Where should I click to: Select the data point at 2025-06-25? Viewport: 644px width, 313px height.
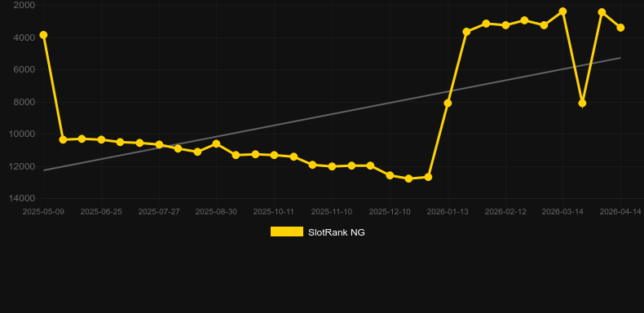point(101,139)
